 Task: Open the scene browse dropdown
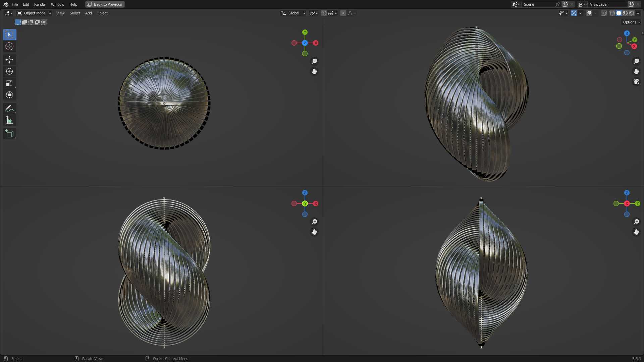pyautogui.click(x=516, y=4)
